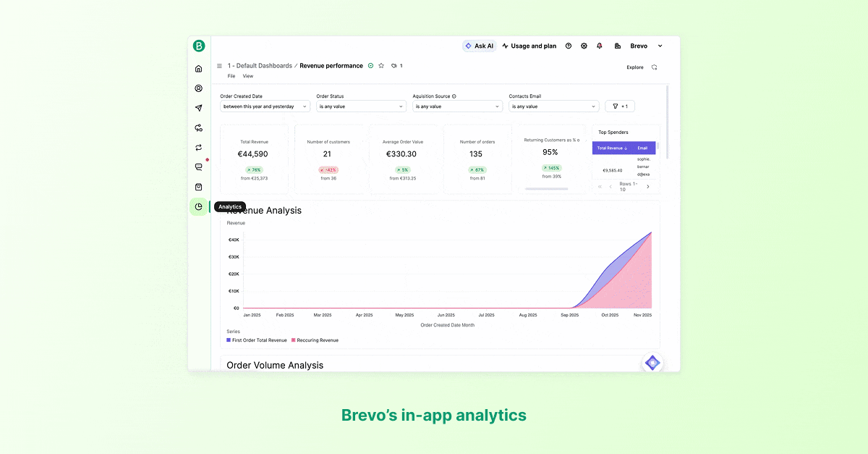Open Conversations chat icon in the sidebar
868x454 pixels.
199,167
